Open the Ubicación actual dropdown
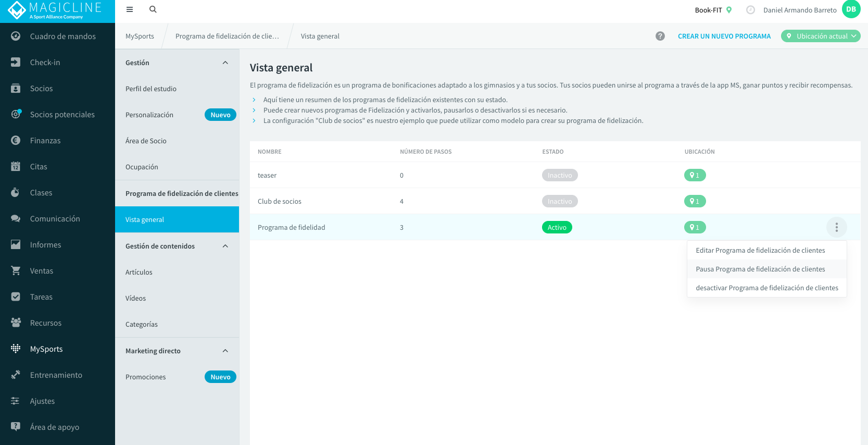Image resolution: width=868 pixels, height=445 pixels. [x=821, y=36]
